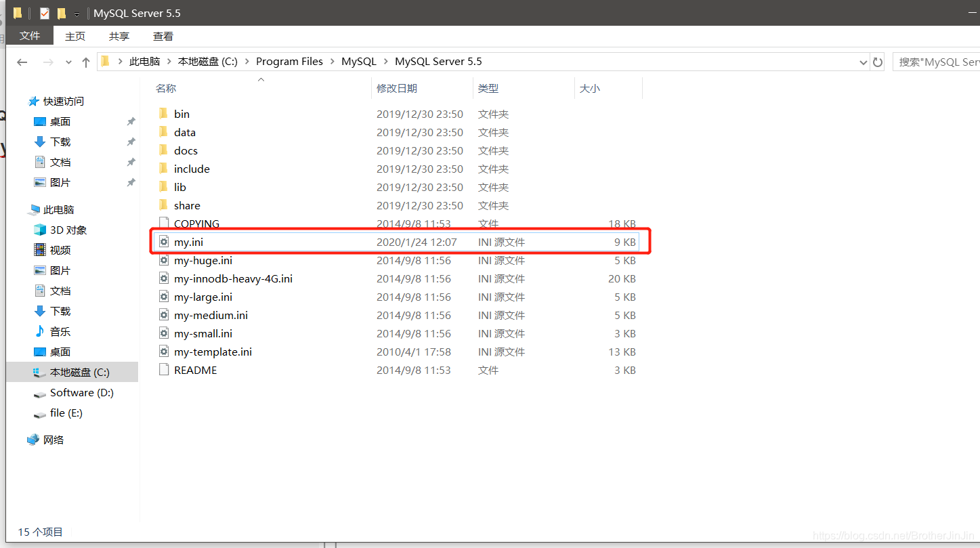Open the 共享 ribbon tab

(x=119, y=37)
